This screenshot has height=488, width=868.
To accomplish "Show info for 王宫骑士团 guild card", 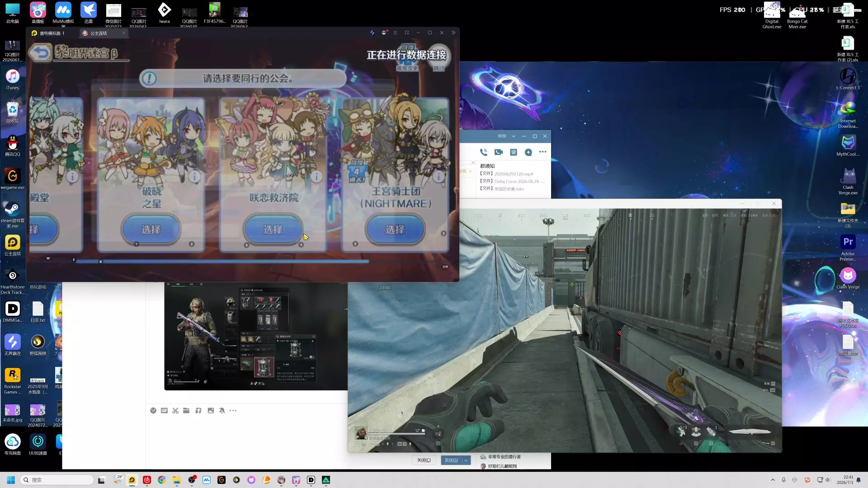I will click(x=439, y=177).
